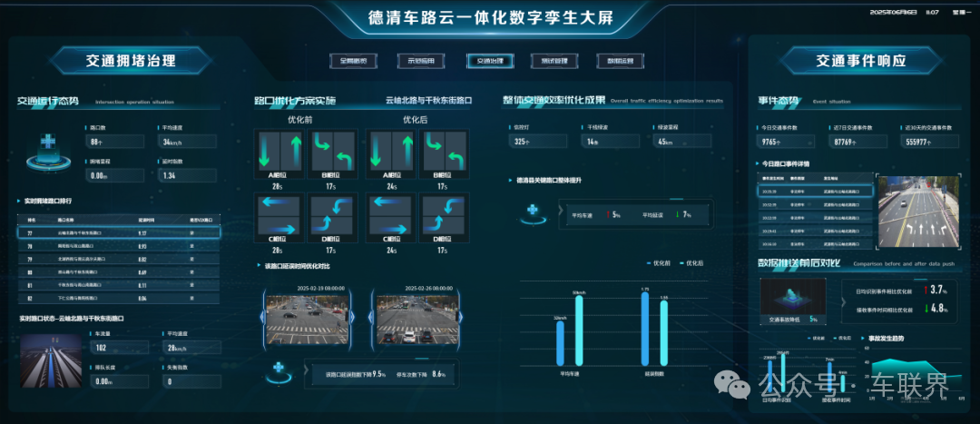Click the plus hologram icon beside 平均车速 improvement
The image size is (980, 424).
[533, 213]
